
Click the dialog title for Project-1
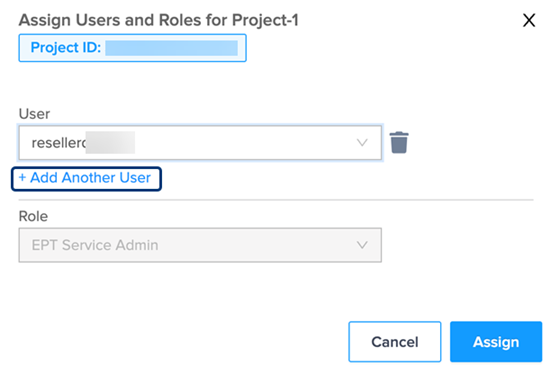pyautogui.click(x=159, y=20)
